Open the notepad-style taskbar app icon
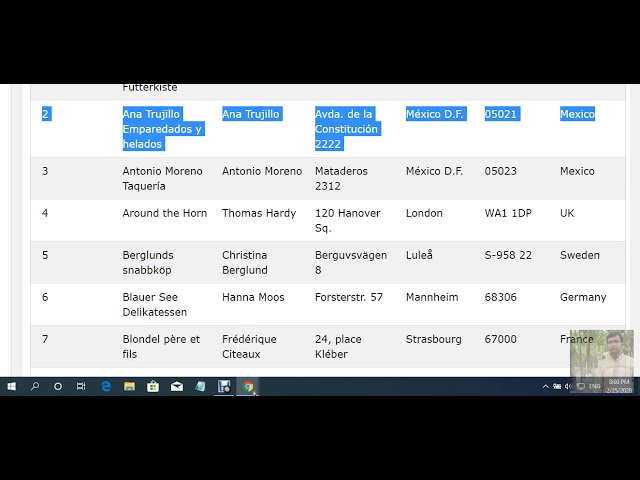Image resolution: width=640 pixels, height=480 pixels. coord(200,386)
